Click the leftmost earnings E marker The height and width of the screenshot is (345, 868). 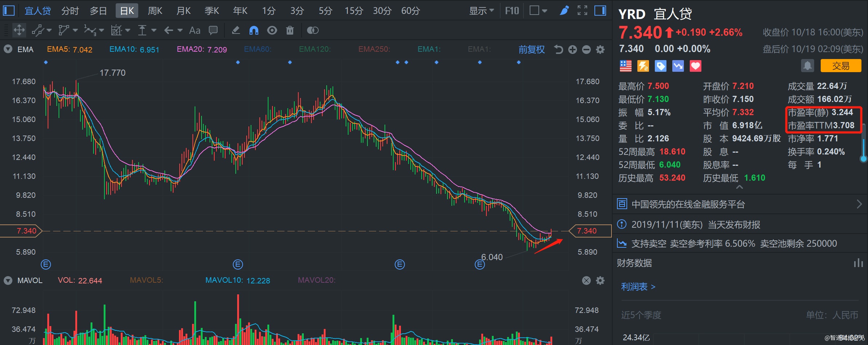coord(46,264)
